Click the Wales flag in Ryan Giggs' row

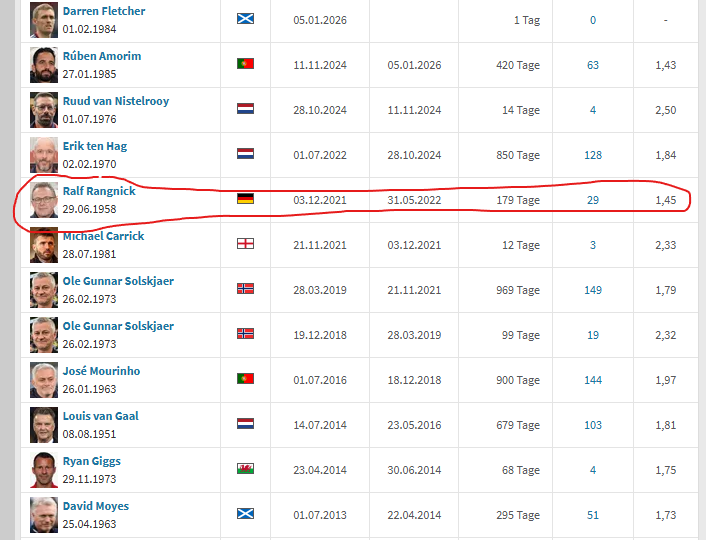click(245, 469)
